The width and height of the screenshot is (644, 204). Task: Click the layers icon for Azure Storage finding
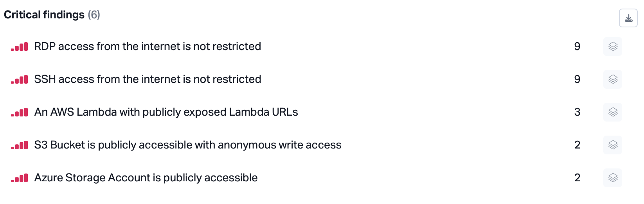tap(613, 178)
